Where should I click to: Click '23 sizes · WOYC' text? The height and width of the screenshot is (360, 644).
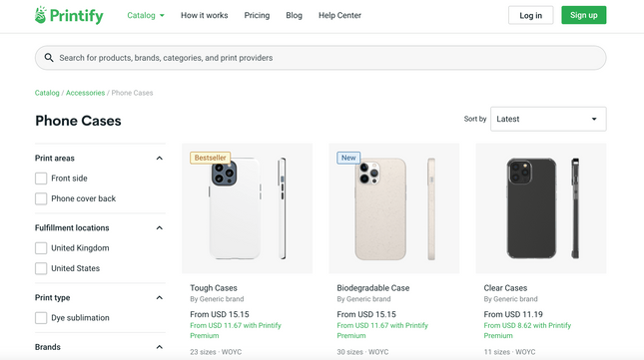(x=216, y=352)
